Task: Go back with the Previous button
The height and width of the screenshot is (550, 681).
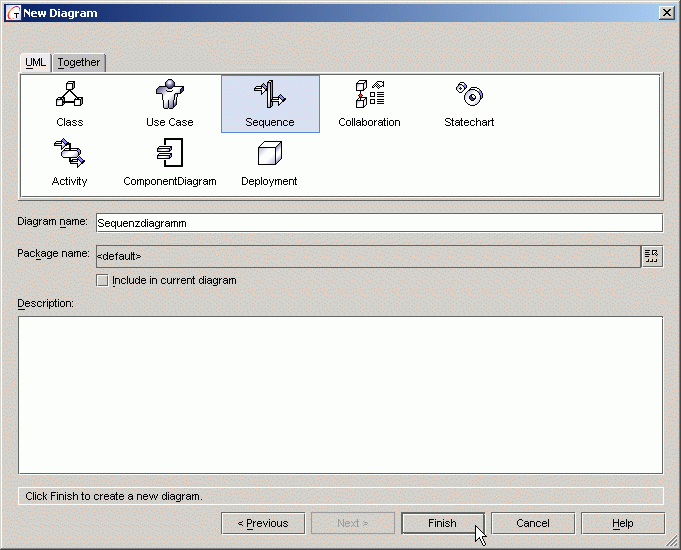Action: 263,523
